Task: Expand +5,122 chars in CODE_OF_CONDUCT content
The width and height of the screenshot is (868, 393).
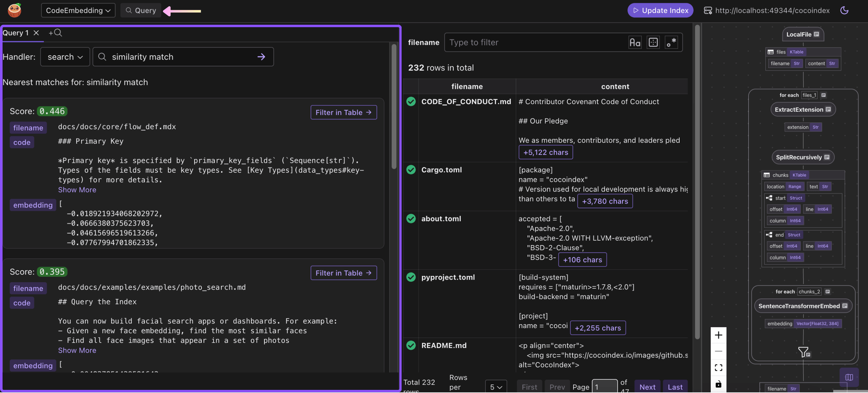Action: (x=546, y=153)
